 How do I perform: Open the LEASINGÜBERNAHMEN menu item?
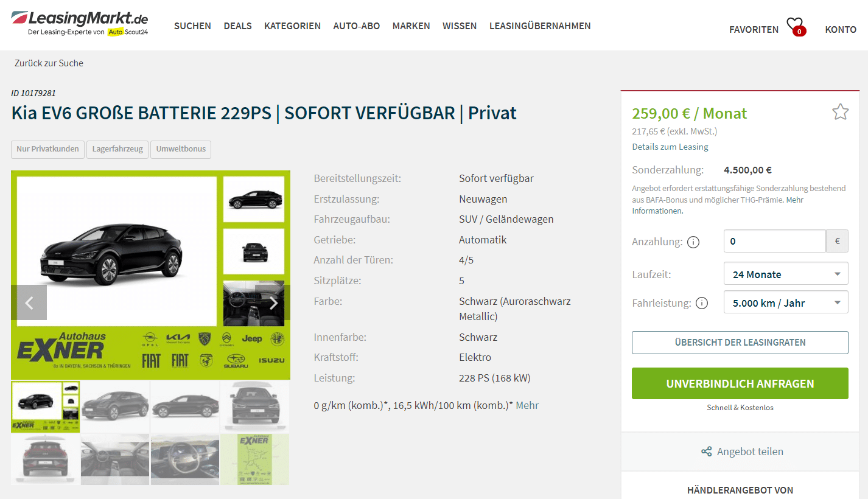540,26
